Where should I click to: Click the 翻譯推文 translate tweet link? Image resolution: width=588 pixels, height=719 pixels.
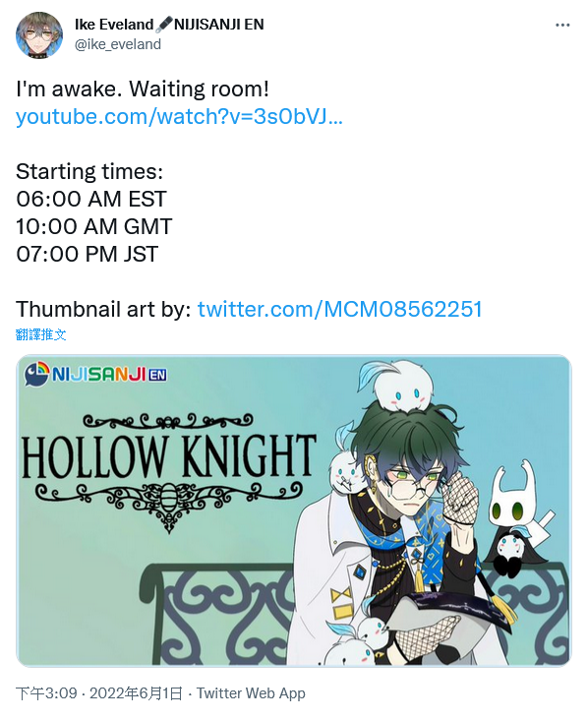click(x=40, y=334)
